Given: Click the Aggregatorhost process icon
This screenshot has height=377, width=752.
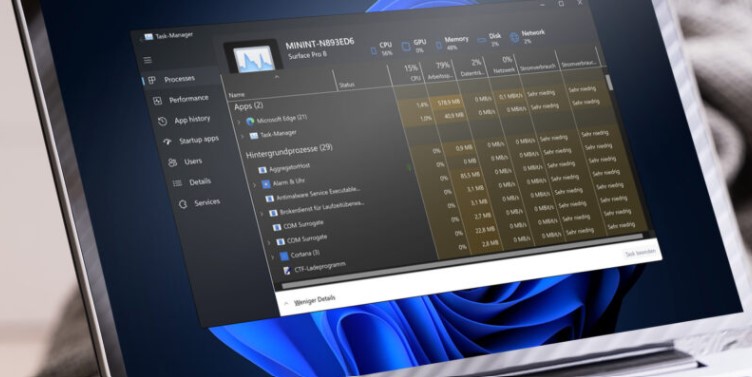Looking at the screenshot, I should (262, 170).
